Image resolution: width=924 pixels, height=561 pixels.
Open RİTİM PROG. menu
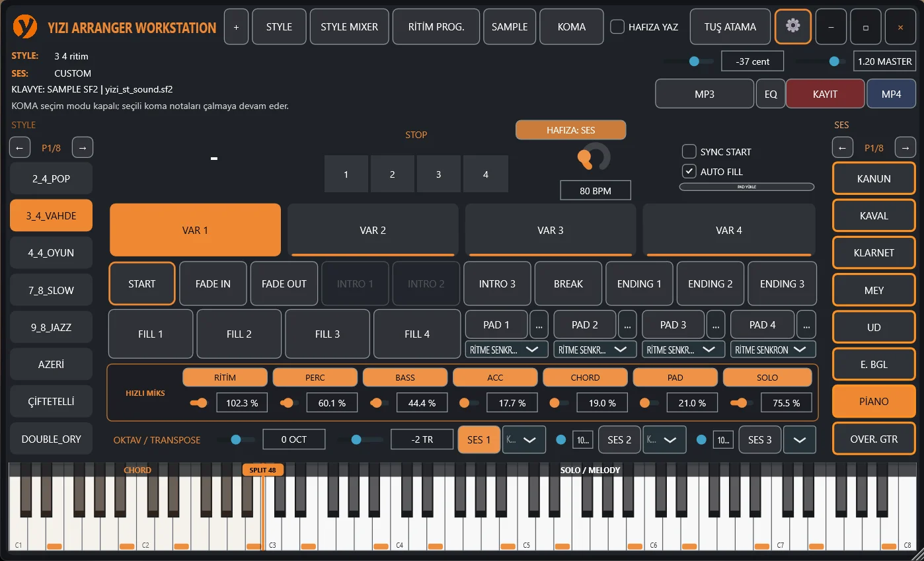[x=436, y=27]
